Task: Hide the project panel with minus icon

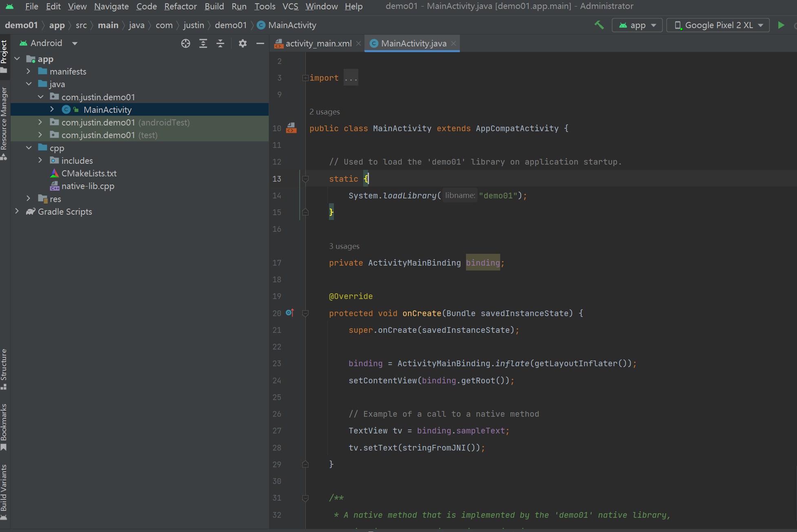Action: [x=260, y=44]
